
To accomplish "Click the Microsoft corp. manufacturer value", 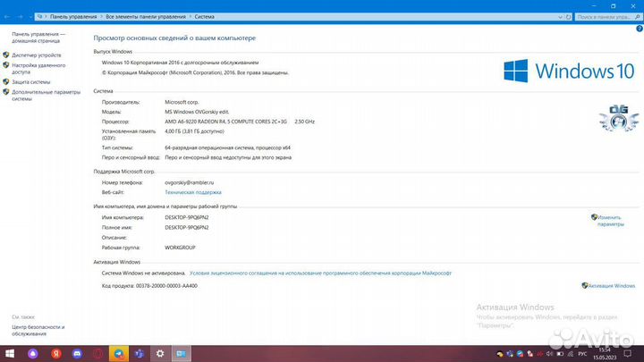I will (182, 102).
